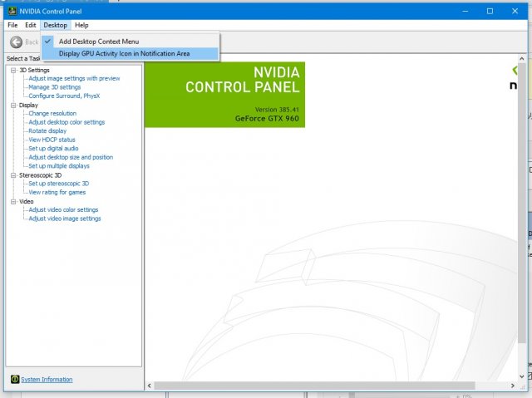Click the System Information icon
The image size is (532, 398).
click(14, 380)
